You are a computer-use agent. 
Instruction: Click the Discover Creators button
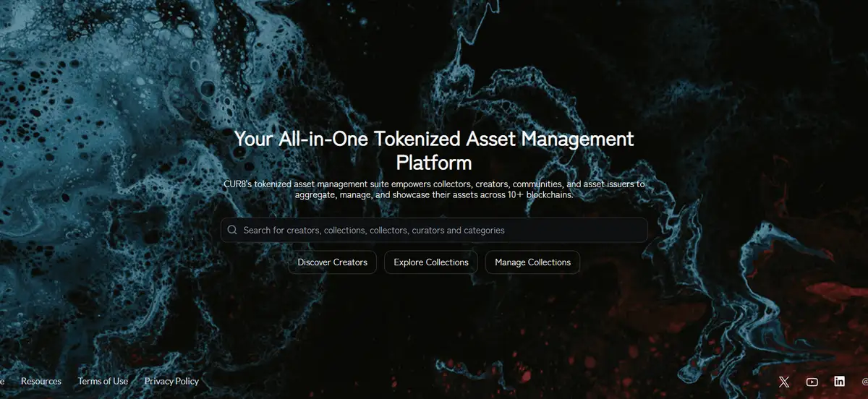(x=332, y=262)
